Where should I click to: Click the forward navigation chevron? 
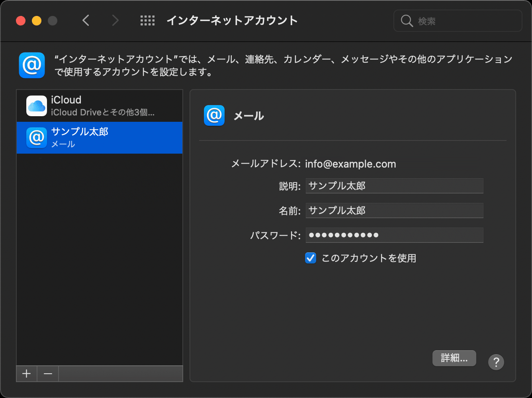coord(115,20)
